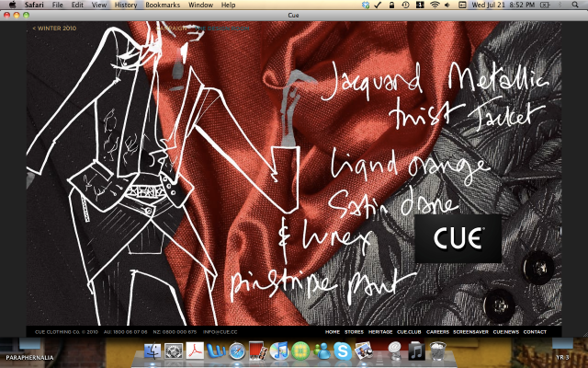Open the Safari menu
The image size is (588, 368).
(x=34, y=5)
